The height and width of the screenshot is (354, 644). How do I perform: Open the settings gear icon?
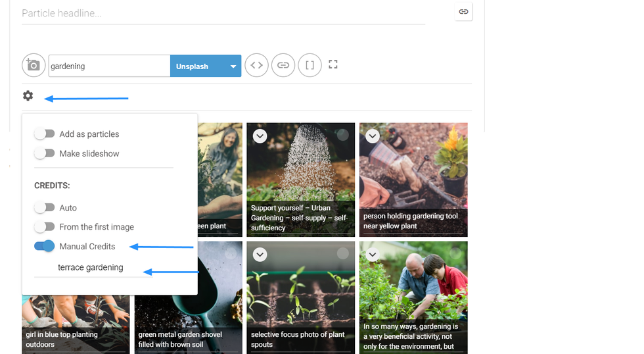coord(28,96)
